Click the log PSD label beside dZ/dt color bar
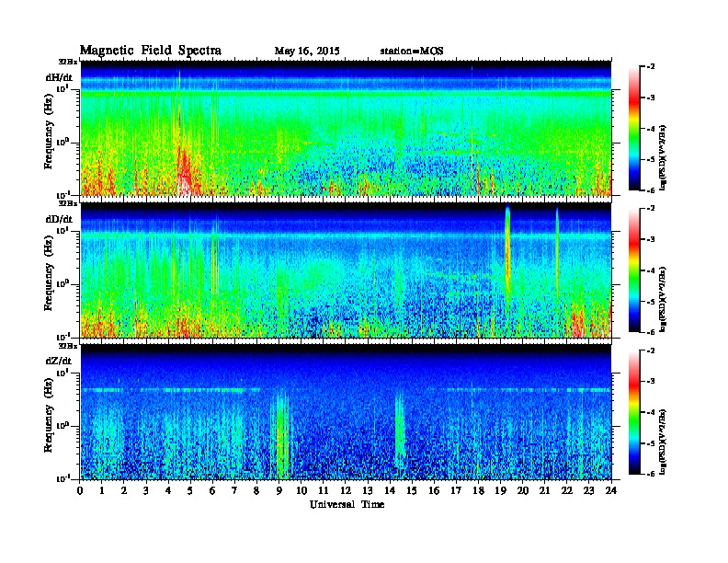 663,442
